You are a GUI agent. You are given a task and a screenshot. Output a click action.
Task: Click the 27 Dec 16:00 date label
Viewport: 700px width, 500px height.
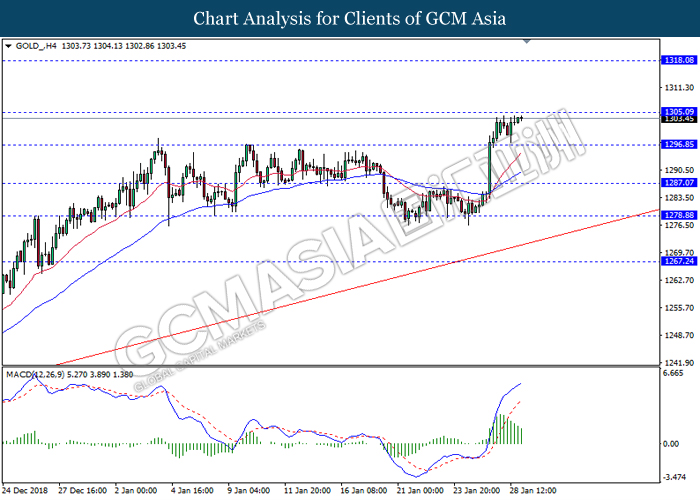pyautogui.click(x=82, y=491)
